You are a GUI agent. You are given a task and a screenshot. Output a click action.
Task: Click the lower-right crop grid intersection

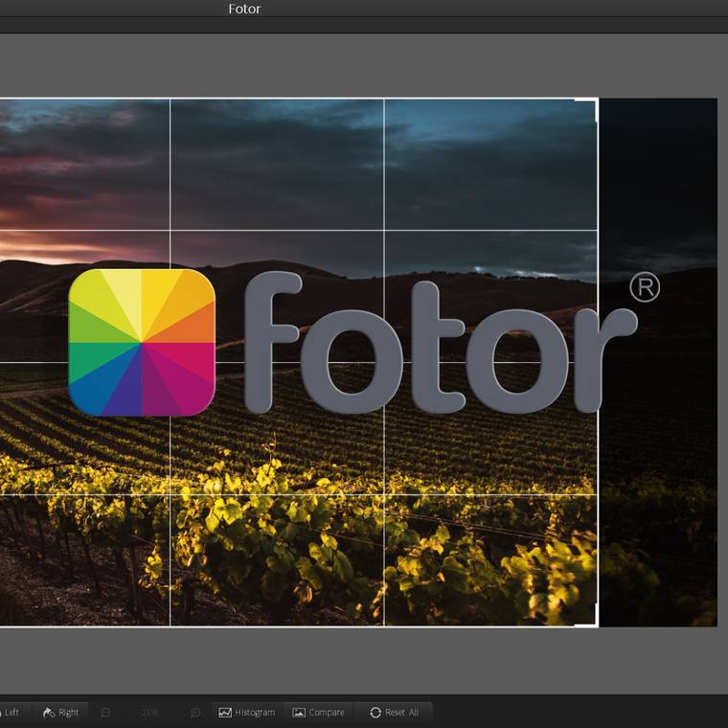tap(384, 494)
